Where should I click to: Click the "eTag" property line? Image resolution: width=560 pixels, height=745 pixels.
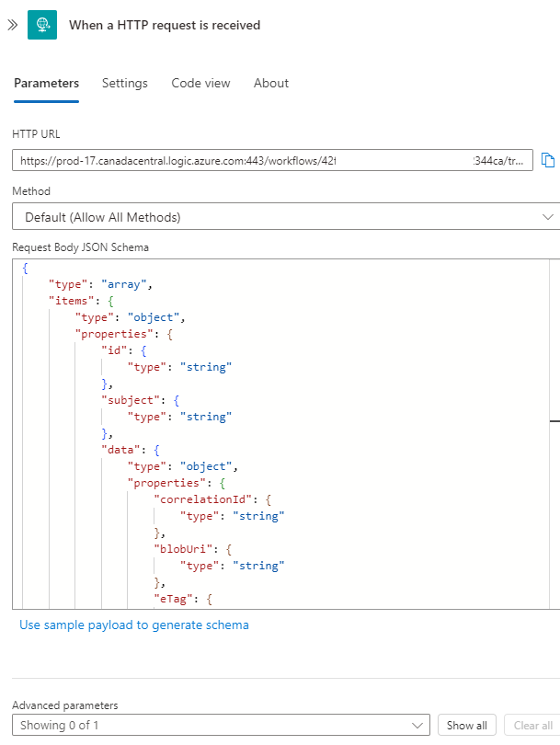click(x=183, y=599)
